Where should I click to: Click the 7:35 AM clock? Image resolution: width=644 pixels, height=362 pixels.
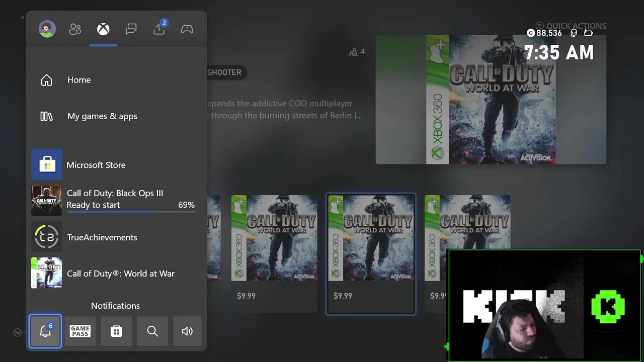coord(559,52)
